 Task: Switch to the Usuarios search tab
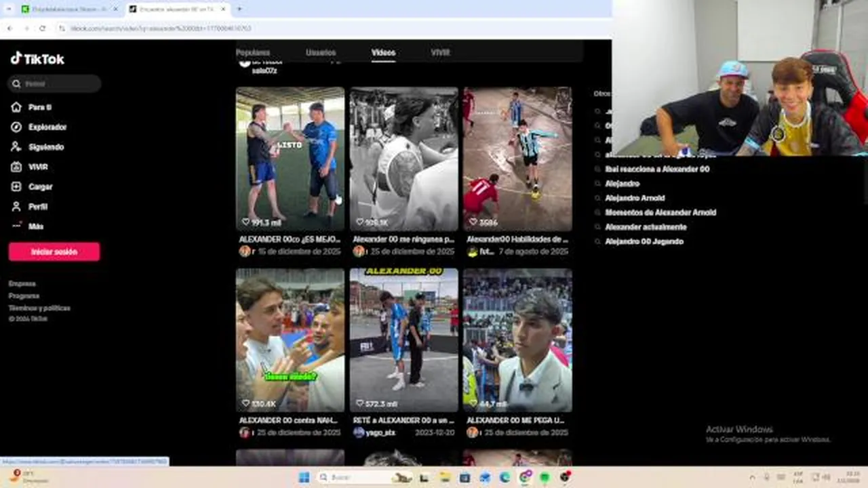321,52
